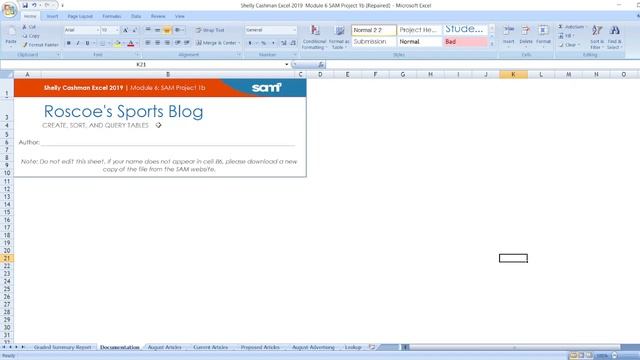Increase the font size
This screenshot has width=640, height=360.
point(125,30)
